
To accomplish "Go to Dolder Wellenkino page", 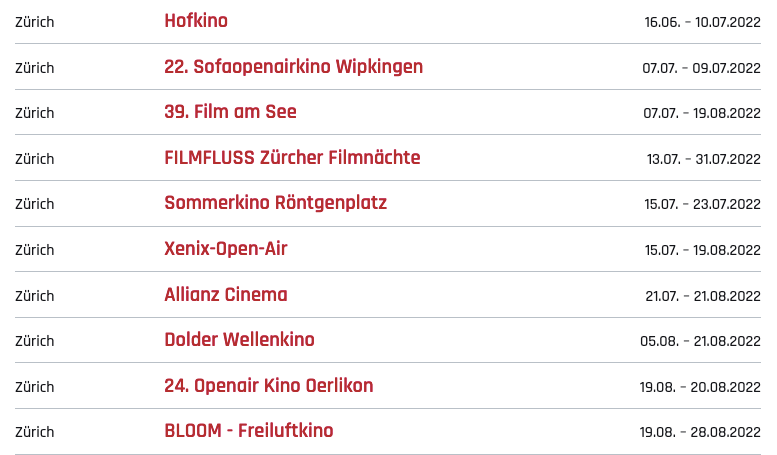I will 239,340.
